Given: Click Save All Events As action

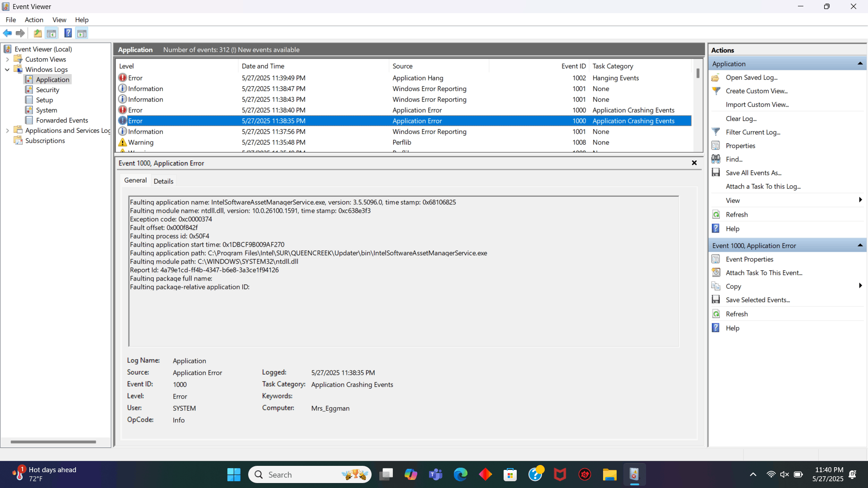Looking at the screenshot, I should (x=753, y=173).
